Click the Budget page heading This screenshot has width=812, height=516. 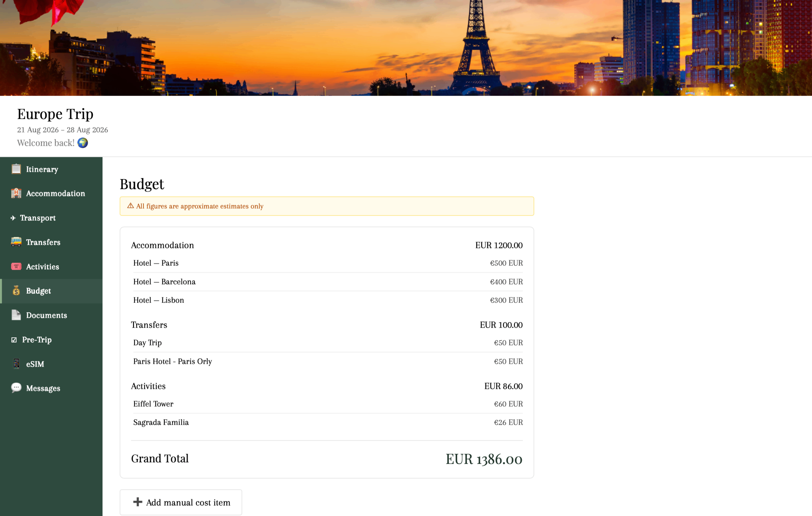142,184
